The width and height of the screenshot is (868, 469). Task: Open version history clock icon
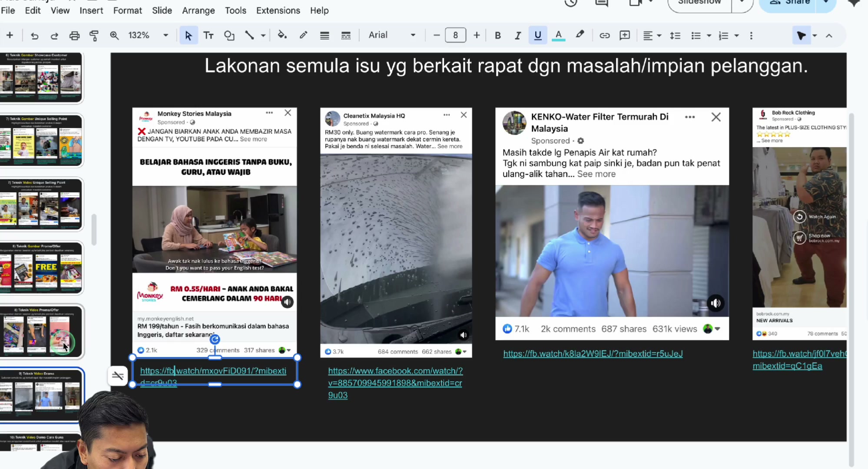(571, 3)
